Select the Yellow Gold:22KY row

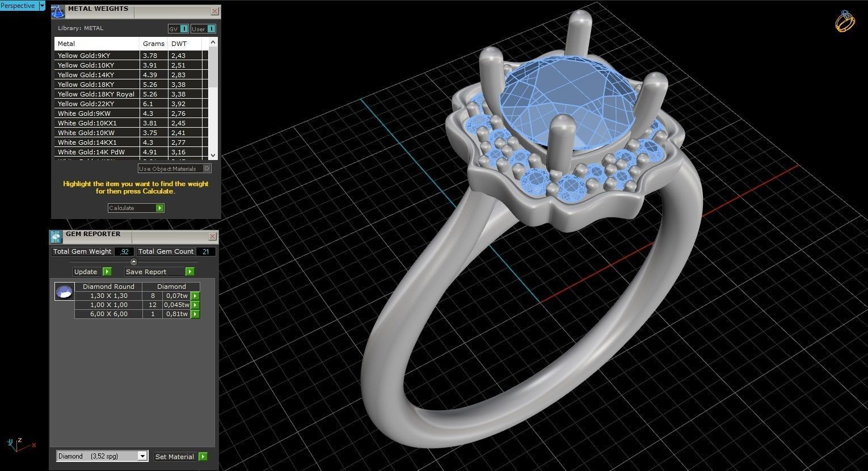pos(132,104)
